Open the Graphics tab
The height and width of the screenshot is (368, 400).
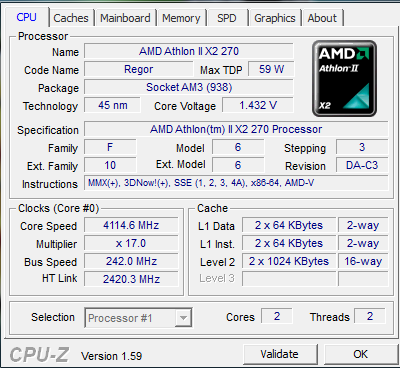pyautogui.click(x=275, y=18)
